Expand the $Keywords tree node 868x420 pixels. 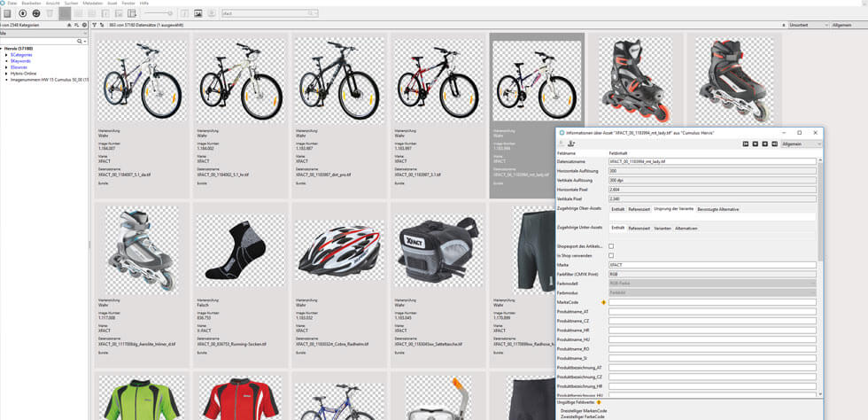point(6,61)
